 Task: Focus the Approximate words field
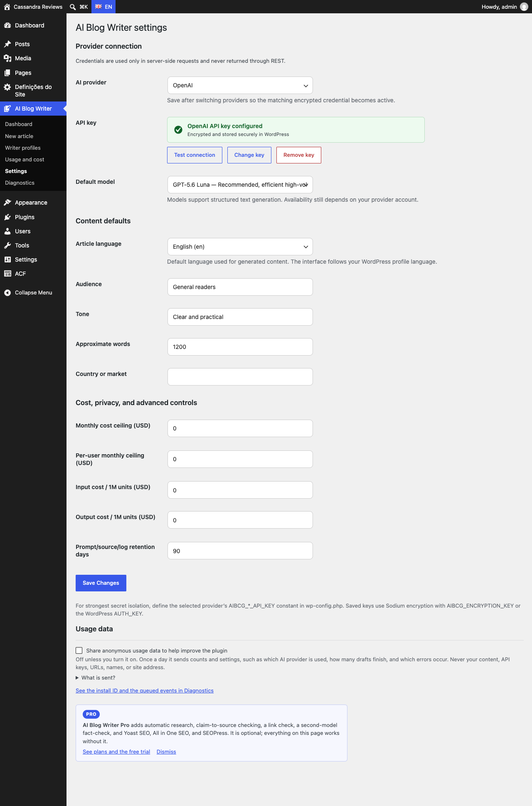pyautogui.click(x=240, y=347)
